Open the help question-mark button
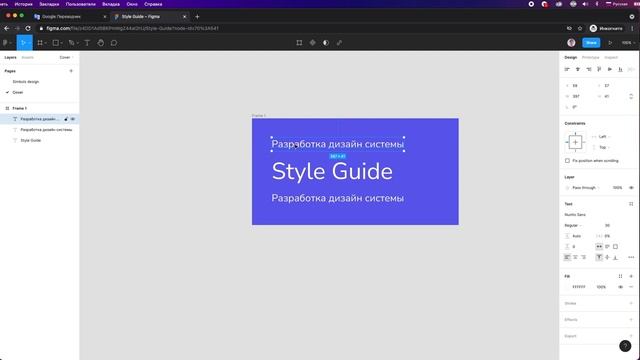Viewport: 640px width, 360px height. click(625, 346)
